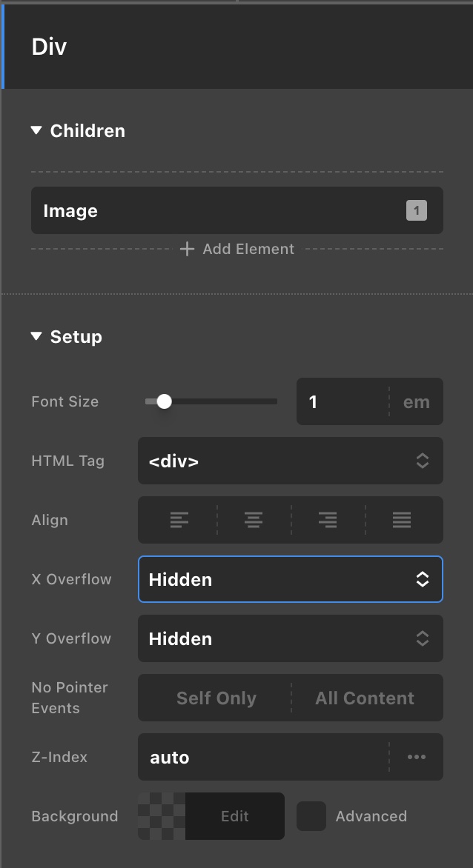
Task: Click Edit on the Background control
Action: tap(235, 816)
